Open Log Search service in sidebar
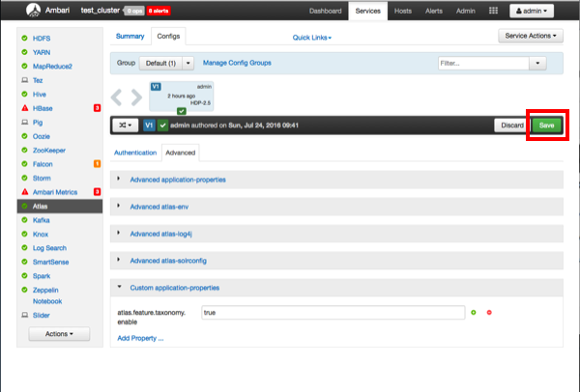Image resolution: width=580 pixels, height=392 pixels. click(x=49, y=248)
